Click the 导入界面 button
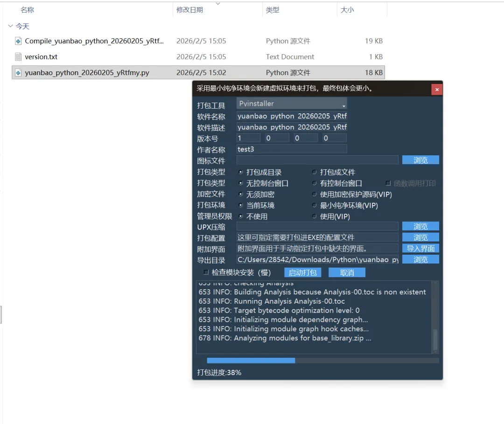This screenshot has height=424, width=504. [x=420, y=248]
